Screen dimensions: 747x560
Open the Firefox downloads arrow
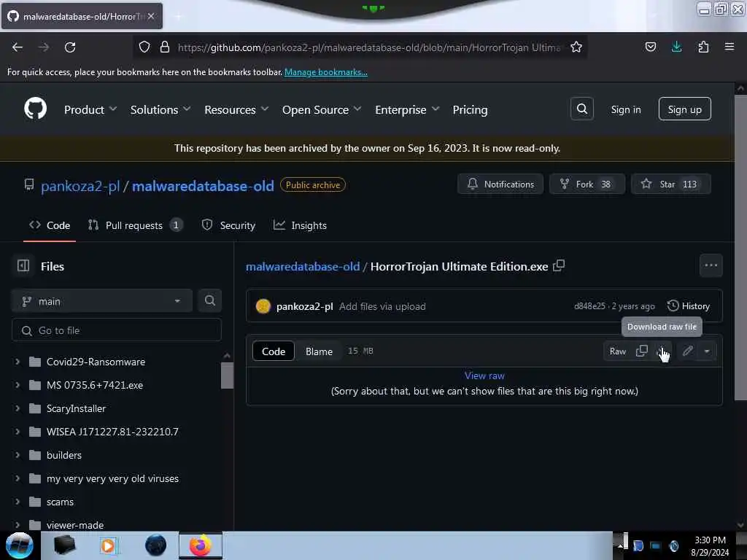(676, 47)
